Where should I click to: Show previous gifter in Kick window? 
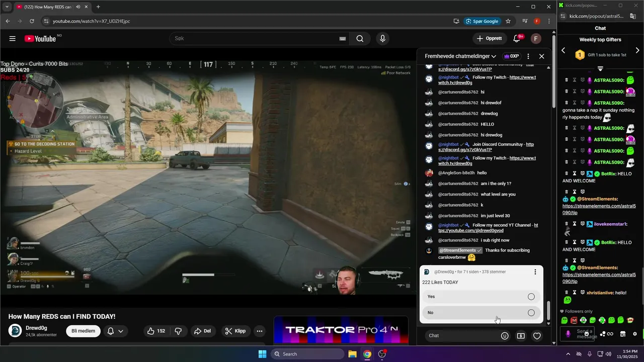pos(563,50)
